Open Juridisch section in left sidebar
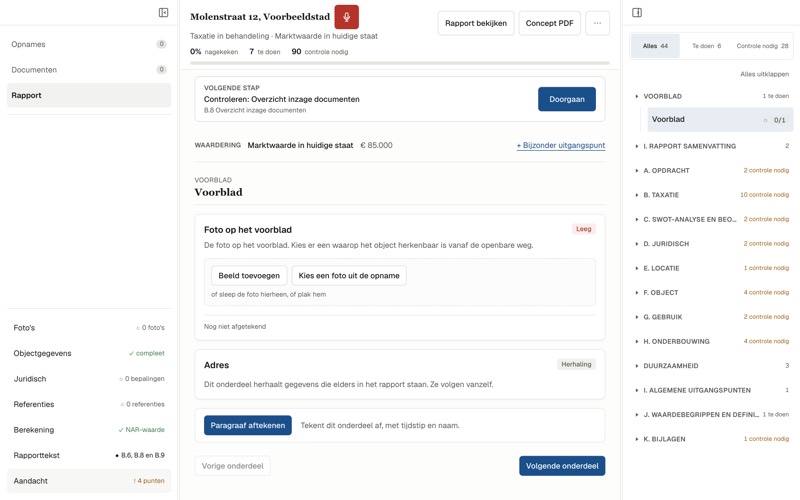 click(89, 379)
